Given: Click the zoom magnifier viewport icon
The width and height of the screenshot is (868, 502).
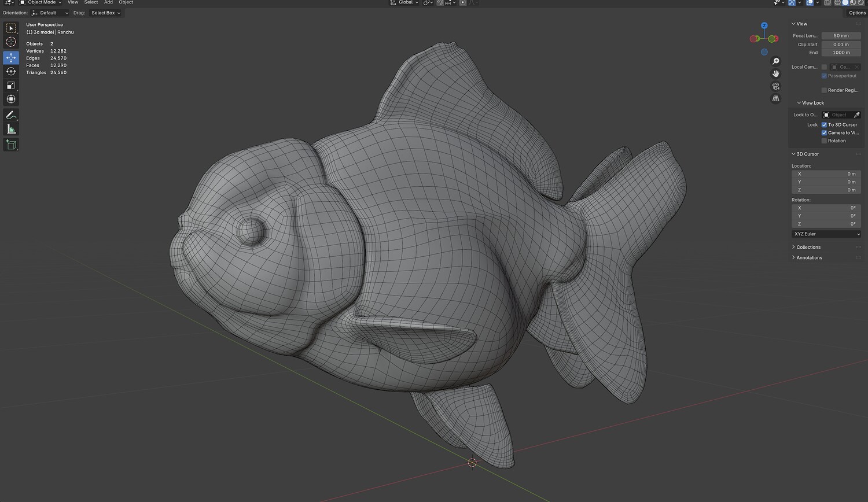Looking at the screenshot, I should click(776, 61).
